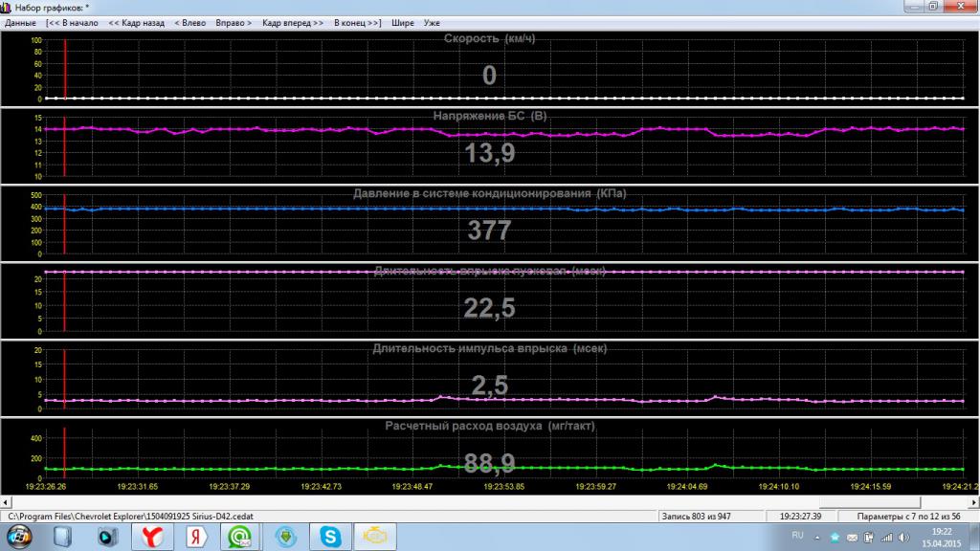Advance a frame with 'Кадр вперед >>'
Screen dimensions: 980x551
pos(293,23)
